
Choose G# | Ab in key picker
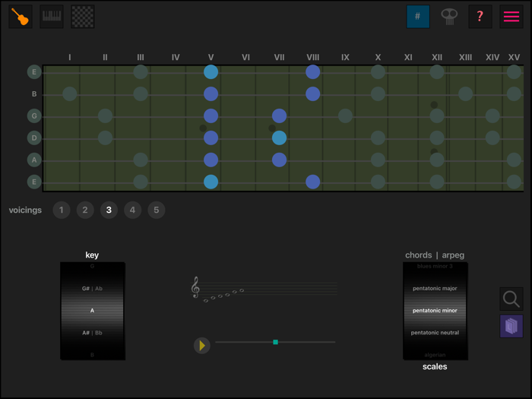[92, 288]
